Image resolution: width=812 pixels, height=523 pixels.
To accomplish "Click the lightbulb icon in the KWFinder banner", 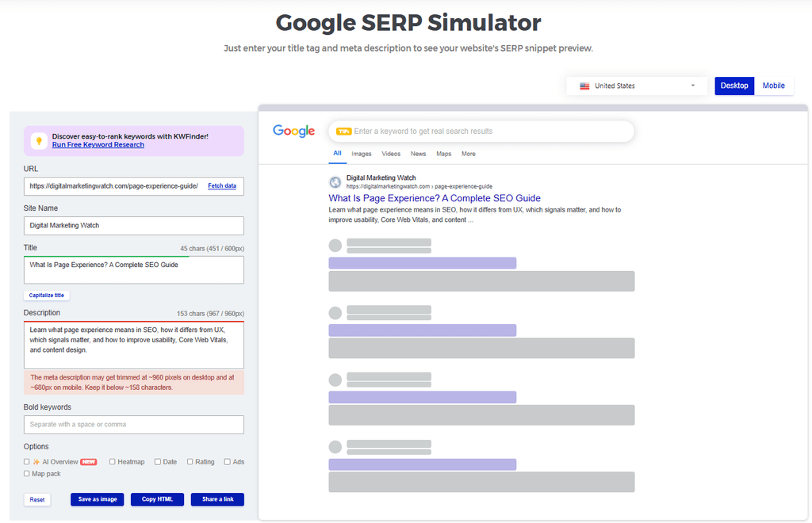I will click(x=39, y=141).
